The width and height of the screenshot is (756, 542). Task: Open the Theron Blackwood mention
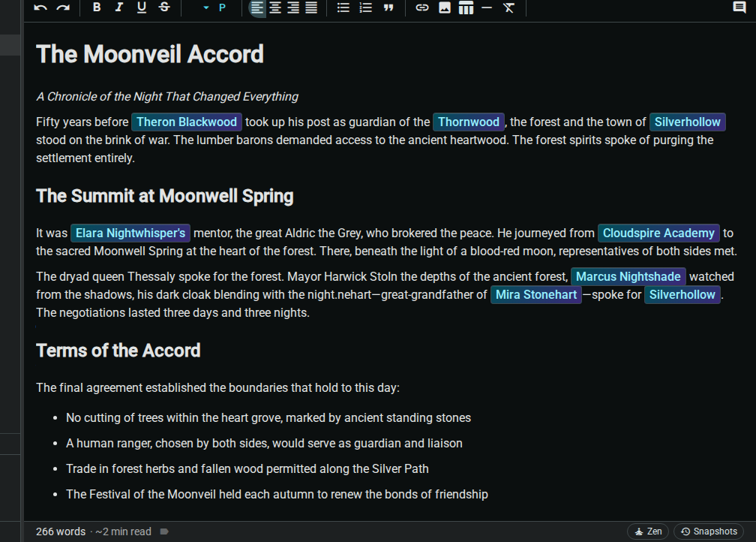(x=187, y=122)
